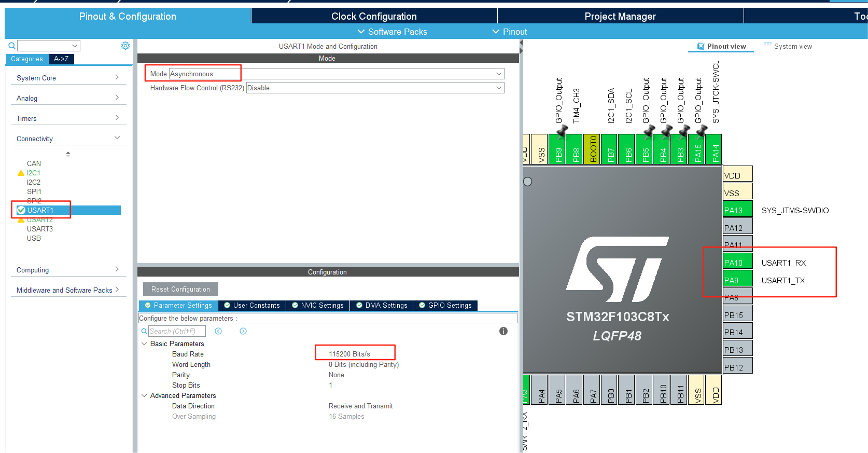
Task: Collapse the Connectivity category
Action: (68, 139)
